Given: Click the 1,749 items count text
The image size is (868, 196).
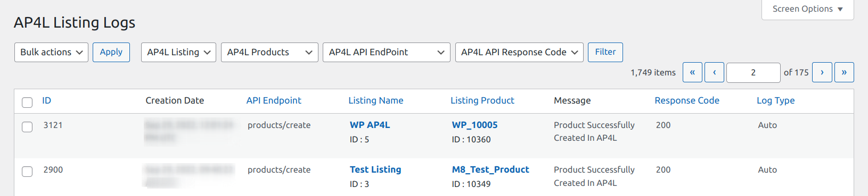Looking at the screenshot, I should pyautogui.click(x=653, y=73).
